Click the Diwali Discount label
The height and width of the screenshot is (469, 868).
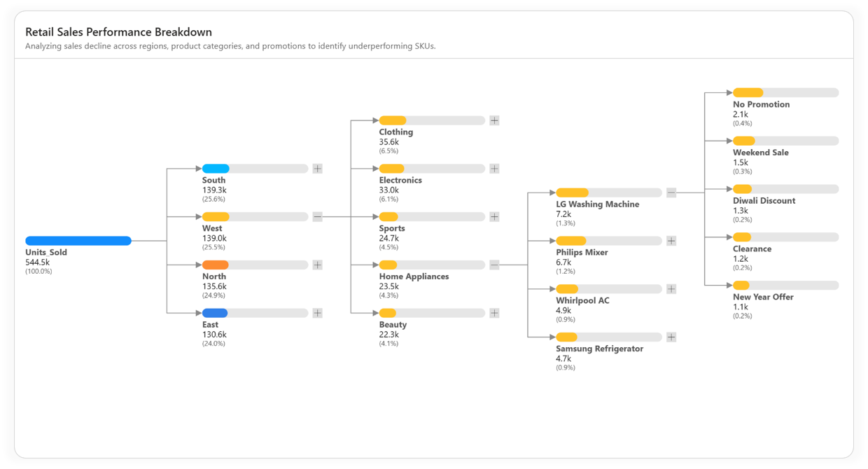tap(764, 201)
